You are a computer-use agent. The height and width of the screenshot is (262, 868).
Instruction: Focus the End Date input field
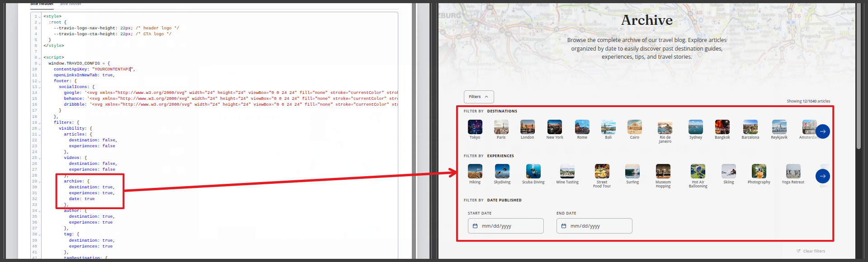pos(594,226)
